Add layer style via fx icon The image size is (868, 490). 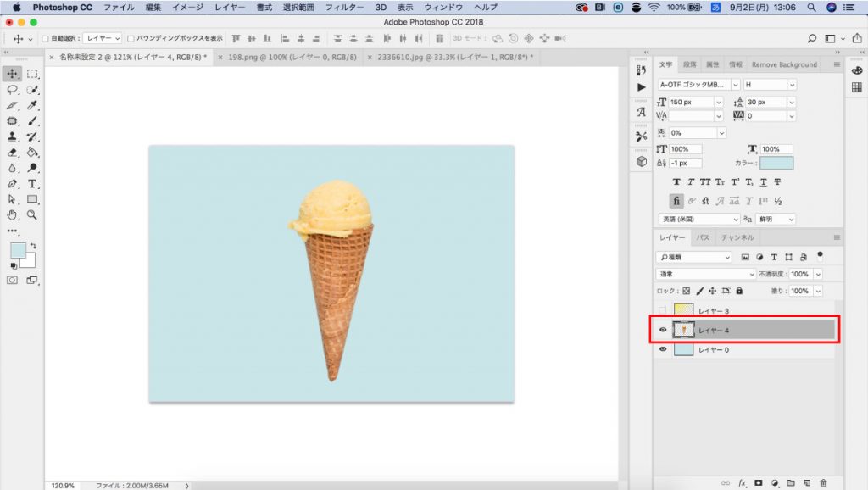coord(743,483)
